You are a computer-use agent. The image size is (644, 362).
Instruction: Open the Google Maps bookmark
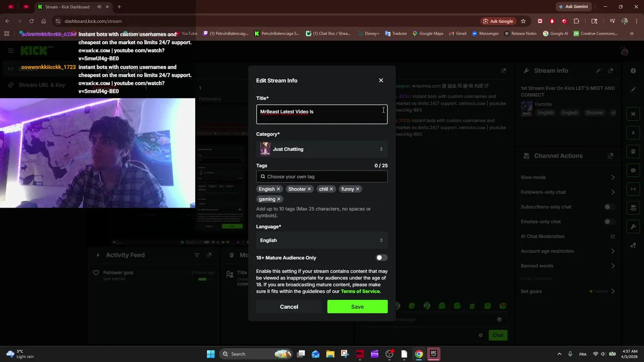[428, 34]
